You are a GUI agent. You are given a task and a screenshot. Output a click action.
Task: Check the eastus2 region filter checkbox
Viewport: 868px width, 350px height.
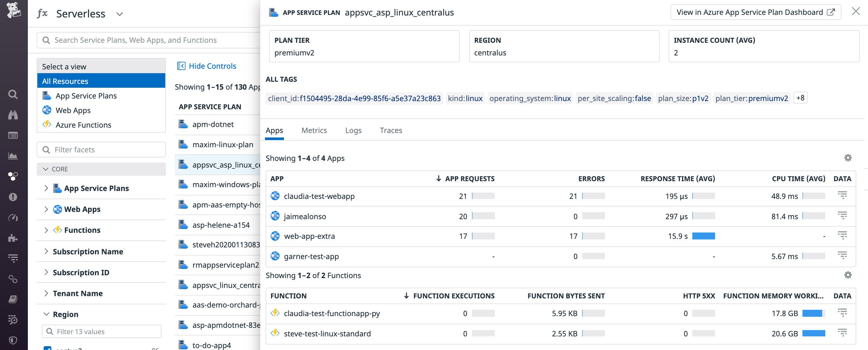[x=47, y=349]
